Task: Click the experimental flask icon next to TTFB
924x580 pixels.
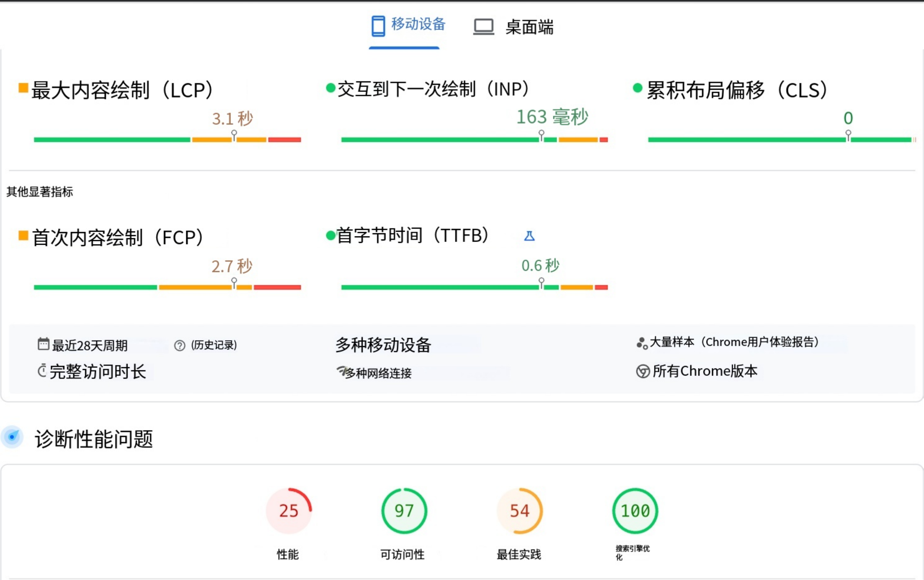Action: (530, 236)
